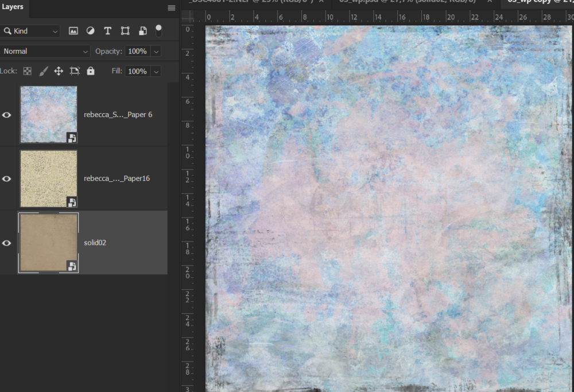Screen dimensions: 574x392
Task: Select the Paper16 layer thumbnail
Action: (49, 178)
